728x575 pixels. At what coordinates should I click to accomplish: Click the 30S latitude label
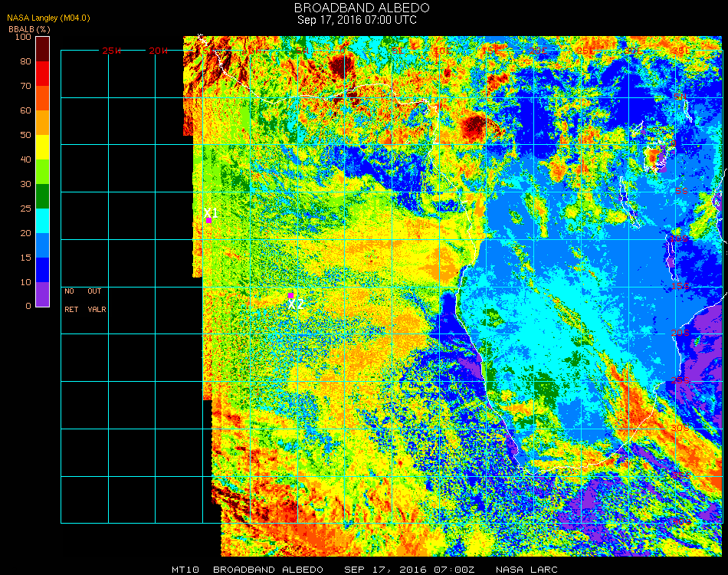pyautogui.click(x=680, y=428)
